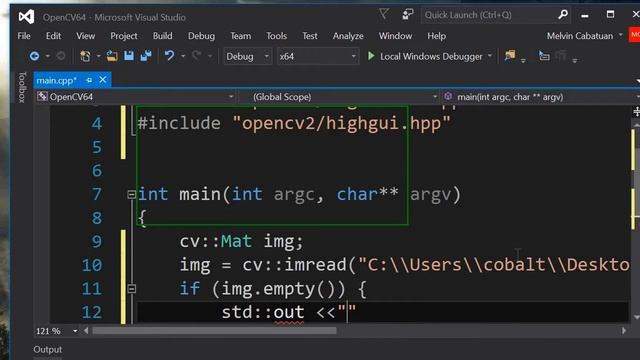640x360 pixels.
Task: Open the Navigate Backward history dropdown
Action: (47, 56)
